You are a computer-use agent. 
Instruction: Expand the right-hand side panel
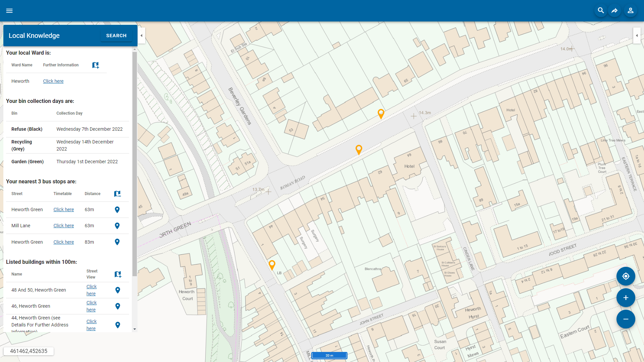(x=636, y=36)
